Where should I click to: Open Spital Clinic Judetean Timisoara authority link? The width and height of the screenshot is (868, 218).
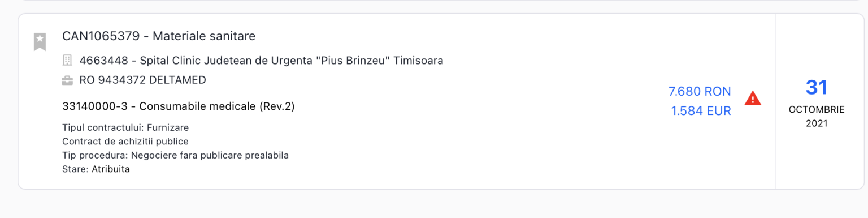tap(261, 60)
